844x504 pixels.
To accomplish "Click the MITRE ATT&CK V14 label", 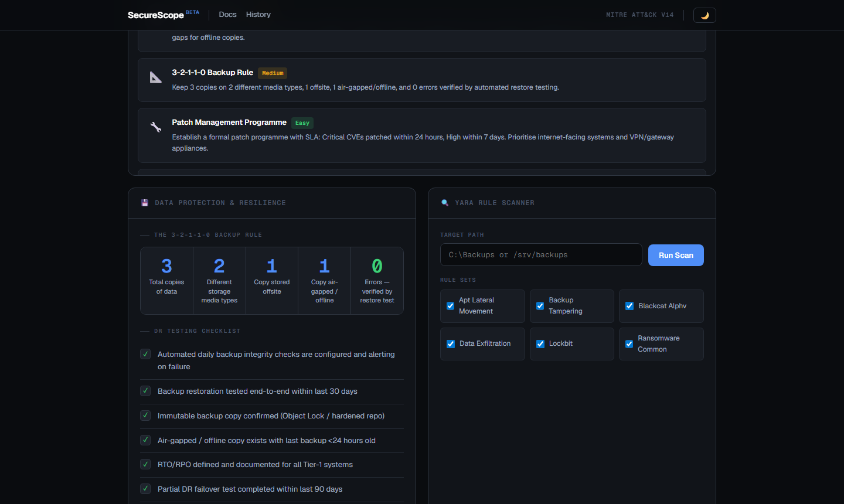I will tap(640, 15).
